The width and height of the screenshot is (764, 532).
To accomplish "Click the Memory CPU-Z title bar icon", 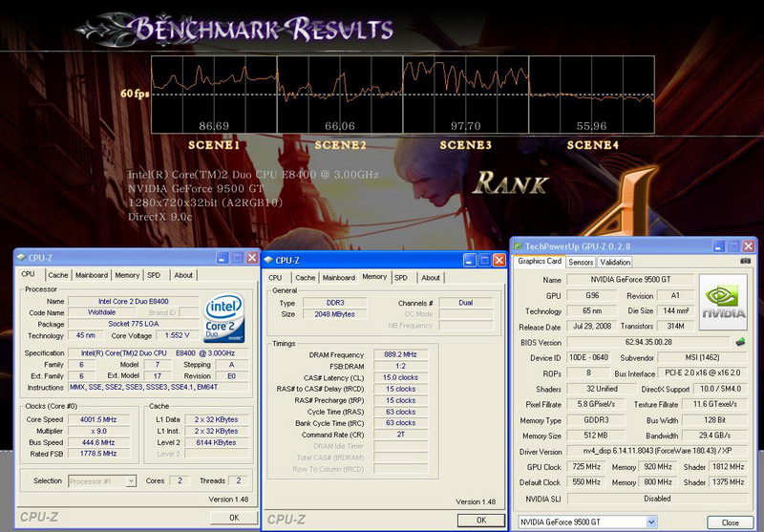I will pyautogui.click(x=268, y=260).
